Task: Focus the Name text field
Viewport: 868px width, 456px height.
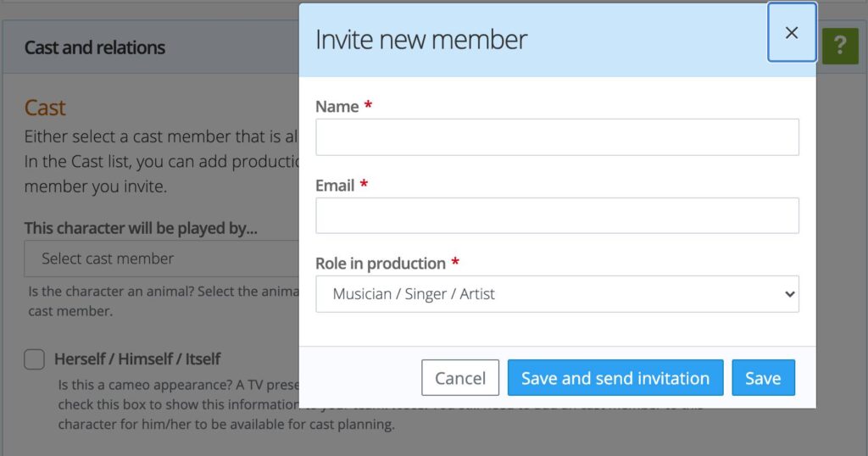Action: (x=557, y=137)
